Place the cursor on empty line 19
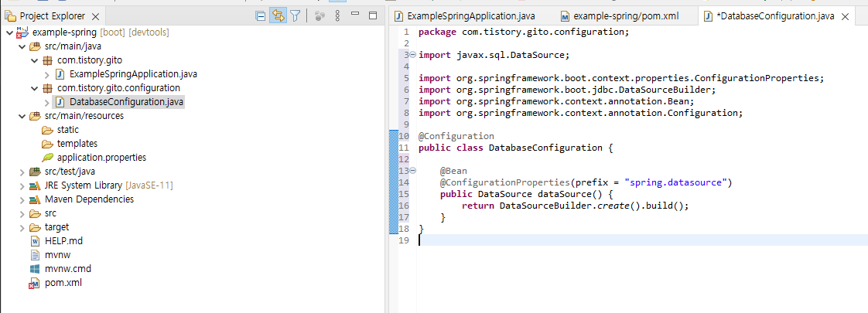The height and width of the screenshot is (313, 868). [642, 240]
